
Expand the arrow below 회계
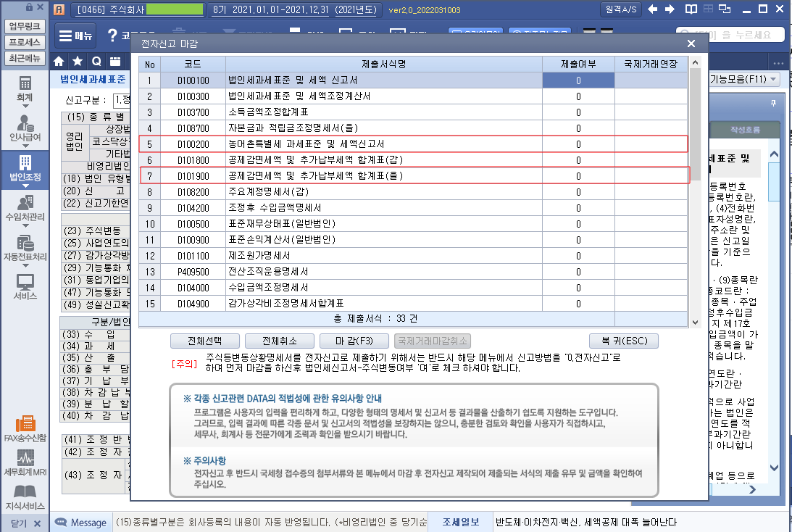[25, 106]
